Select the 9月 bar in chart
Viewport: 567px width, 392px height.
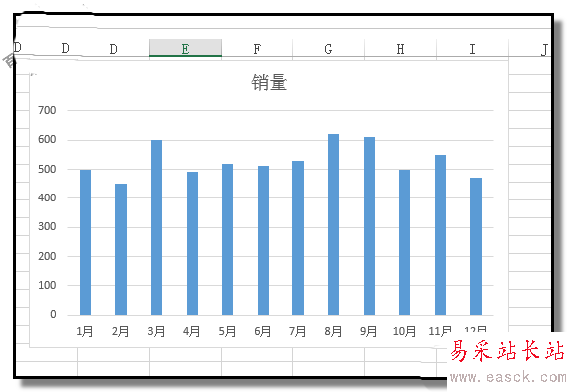pyautogui.click(x=369, y=226)
